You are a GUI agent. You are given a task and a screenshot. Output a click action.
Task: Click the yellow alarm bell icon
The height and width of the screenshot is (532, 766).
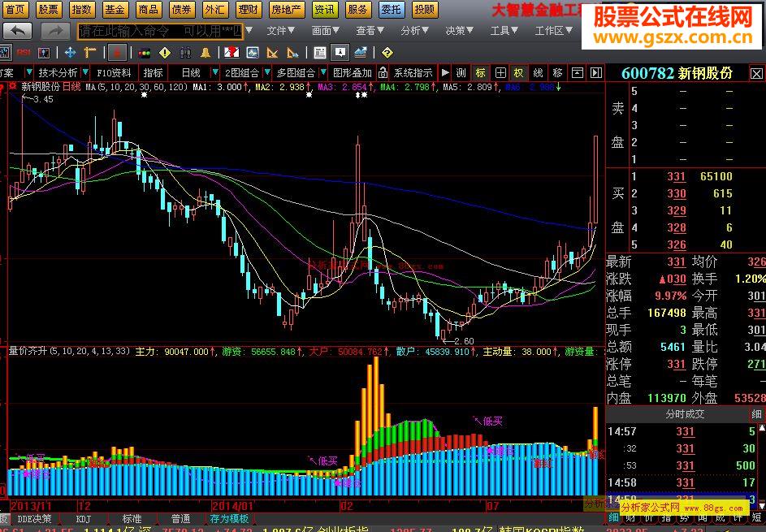coord(206,52)
